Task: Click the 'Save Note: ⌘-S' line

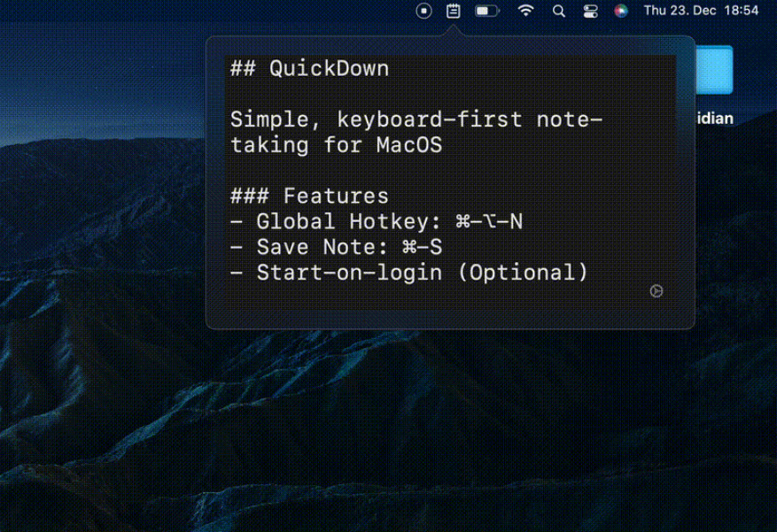Action: point(337,247)
